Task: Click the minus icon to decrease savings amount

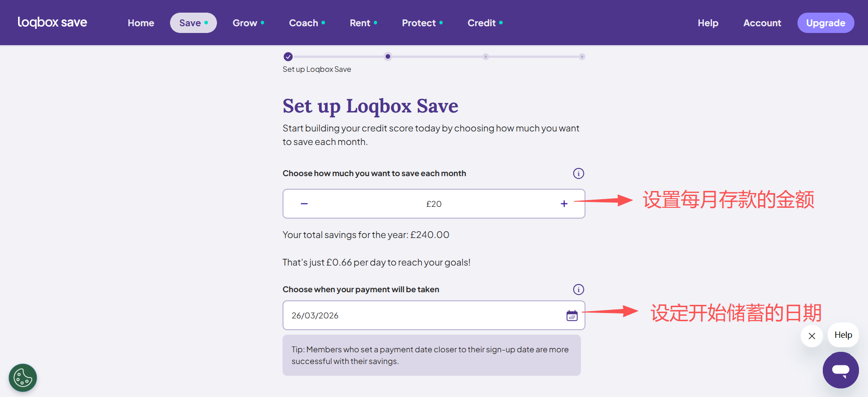Action: click(304, 204)
